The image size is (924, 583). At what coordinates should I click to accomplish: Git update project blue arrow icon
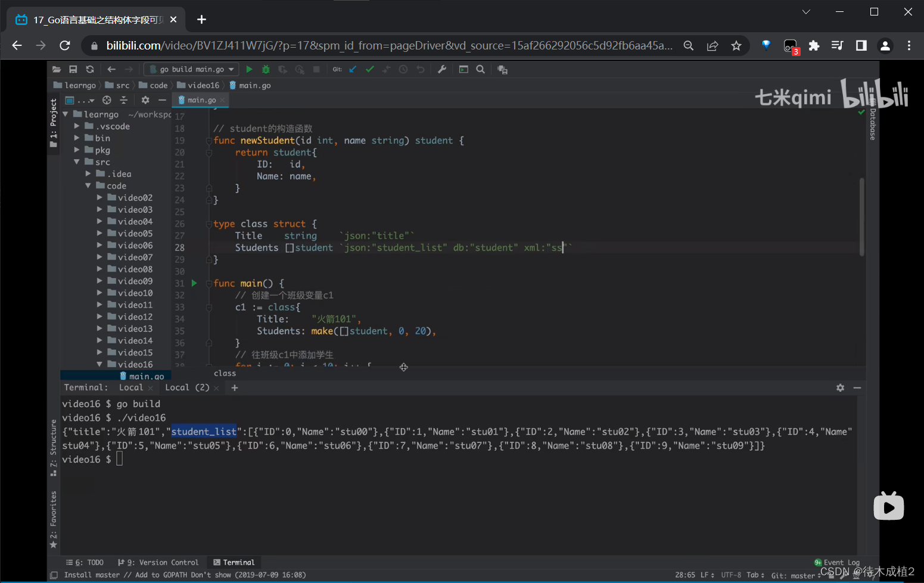[353, 69]
